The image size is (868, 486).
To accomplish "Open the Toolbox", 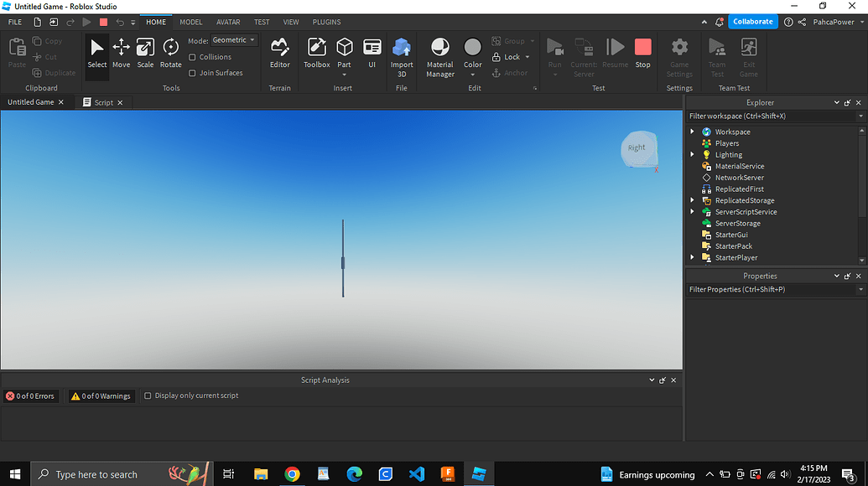I will [316, 54].
